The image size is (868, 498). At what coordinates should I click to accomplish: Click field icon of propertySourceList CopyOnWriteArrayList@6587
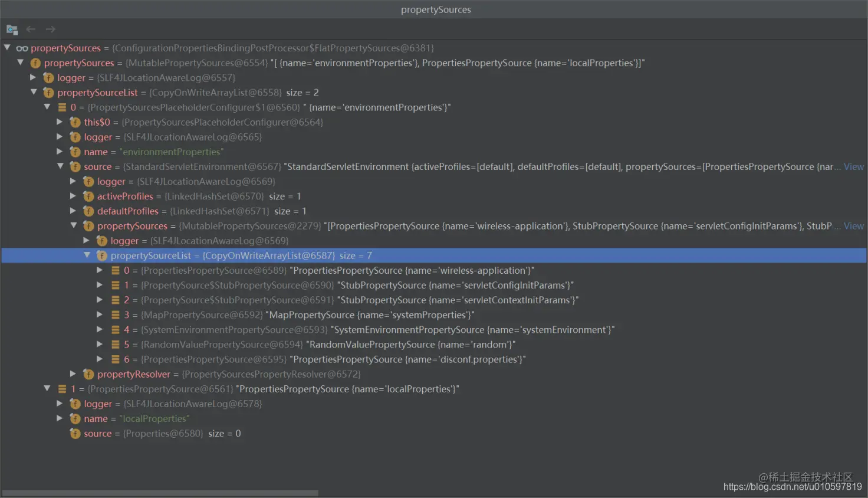[101, 255]
